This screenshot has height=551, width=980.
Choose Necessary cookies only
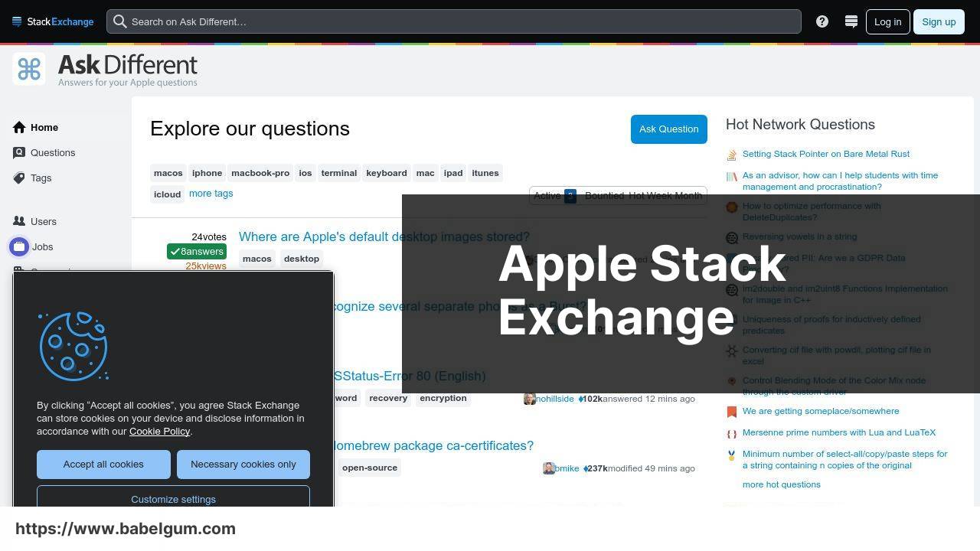point(243,465)
